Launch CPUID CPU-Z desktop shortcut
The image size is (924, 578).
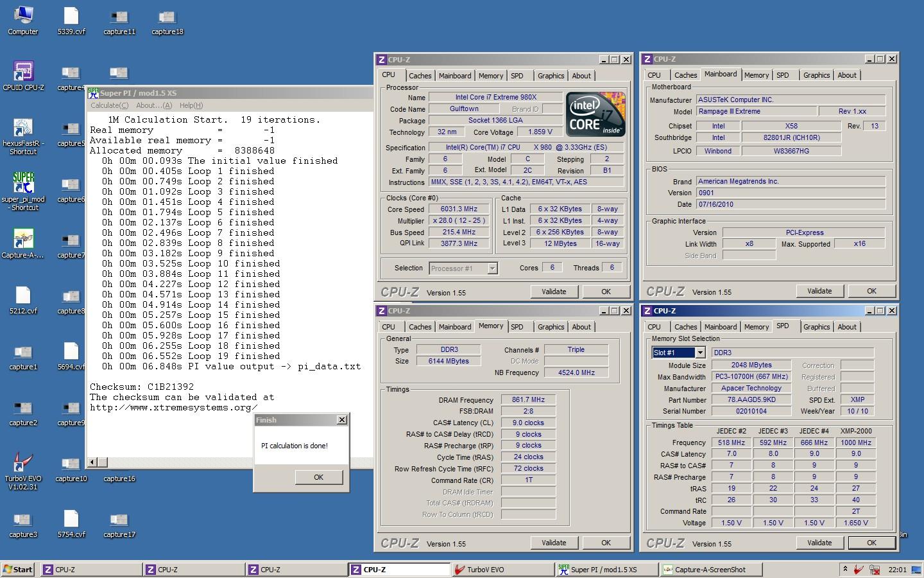23,76
